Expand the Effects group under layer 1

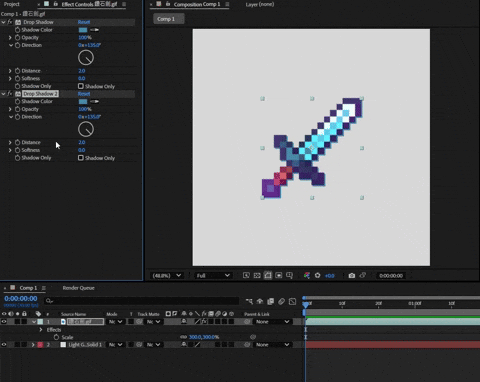[x=41, y=330]
